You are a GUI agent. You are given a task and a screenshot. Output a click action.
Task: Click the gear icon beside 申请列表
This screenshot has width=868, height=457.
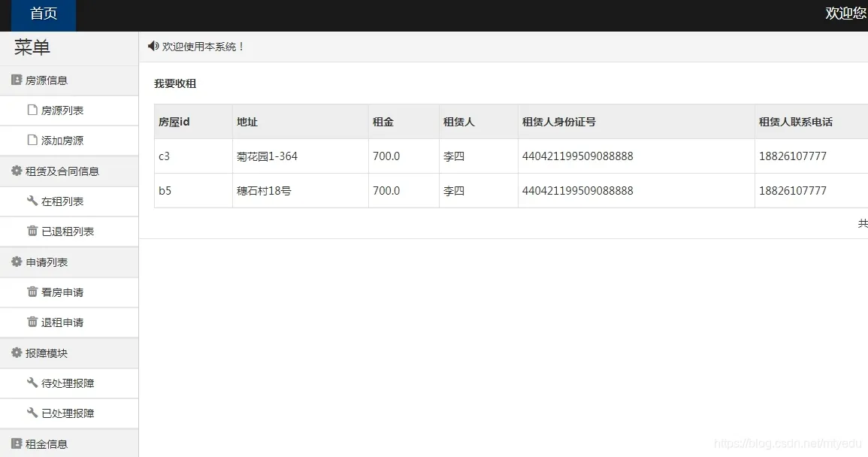pos(17,262)
